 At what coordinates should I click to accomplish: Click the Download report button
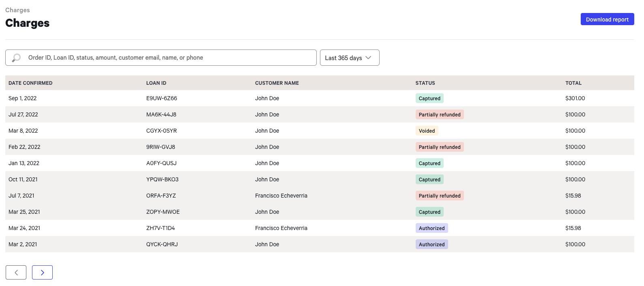pos(607,19)
